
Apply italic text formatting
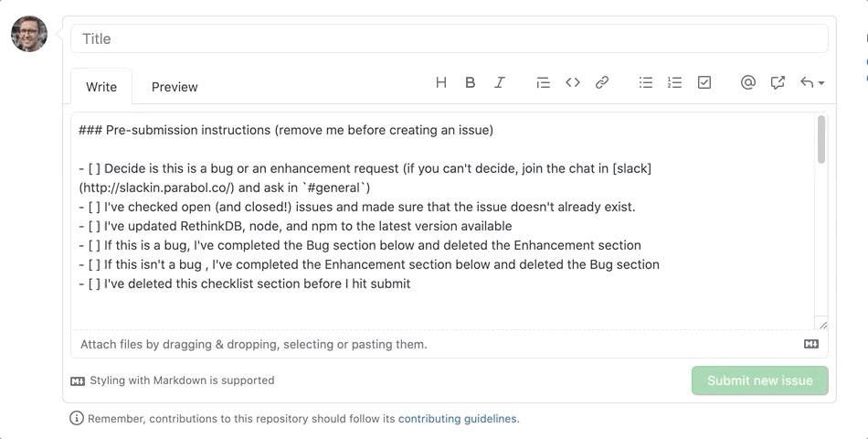point(499,82)
